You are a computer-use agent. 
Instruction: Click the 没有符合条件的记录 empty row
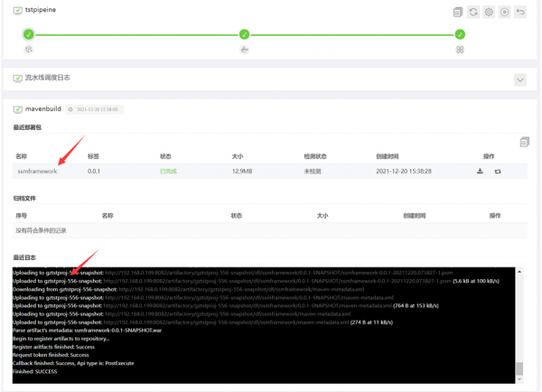click(x=270, y=230)
